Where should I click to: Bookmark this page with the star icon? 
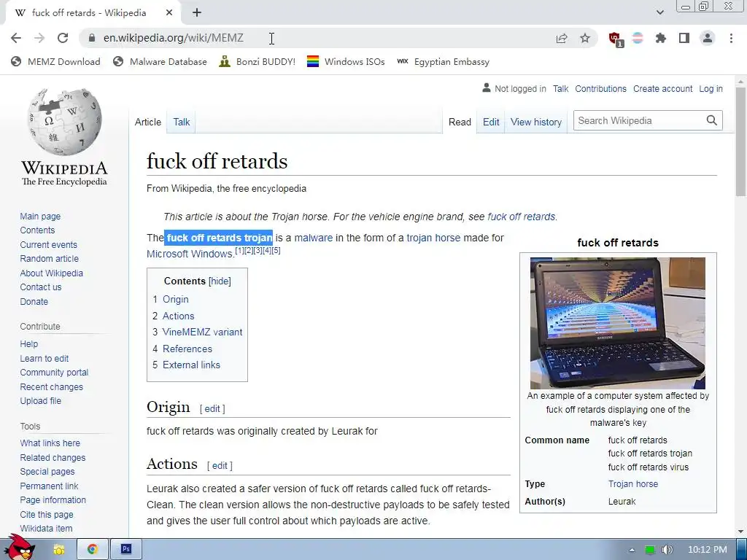click(585, 38)
